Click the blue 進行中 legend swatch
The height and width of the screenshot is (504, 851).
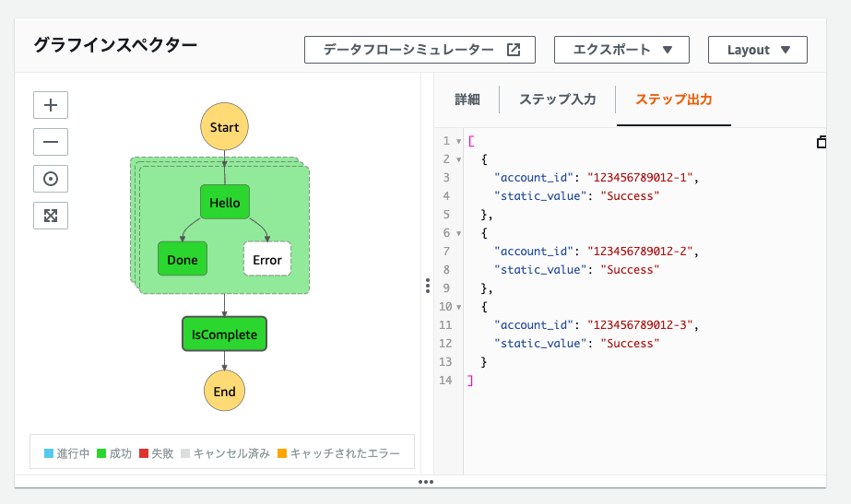pyautogui.click(x=49, y=453)
